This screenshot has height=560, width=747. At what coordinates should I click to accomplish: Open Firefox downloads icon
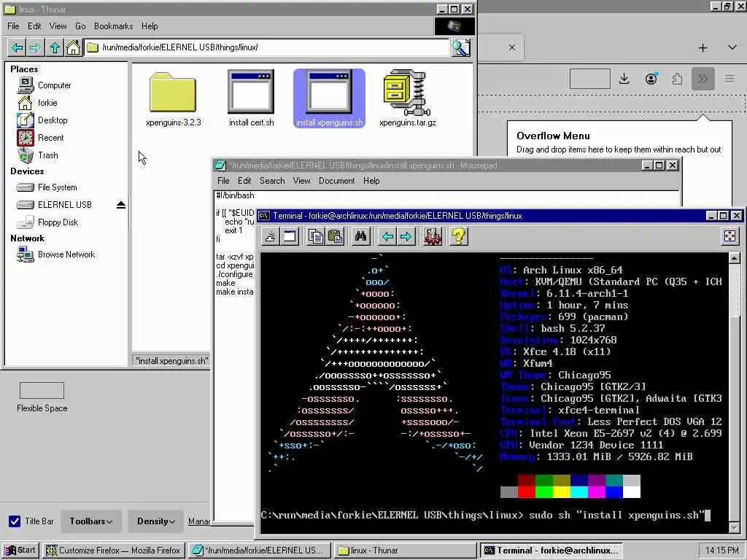(x=624, y=79)
